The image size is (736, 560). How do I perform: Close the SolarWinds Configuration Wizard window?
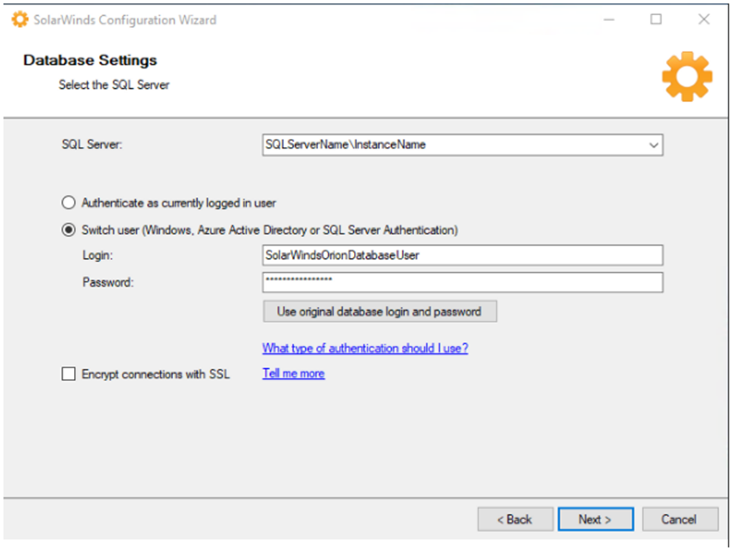tap(704, 20)
